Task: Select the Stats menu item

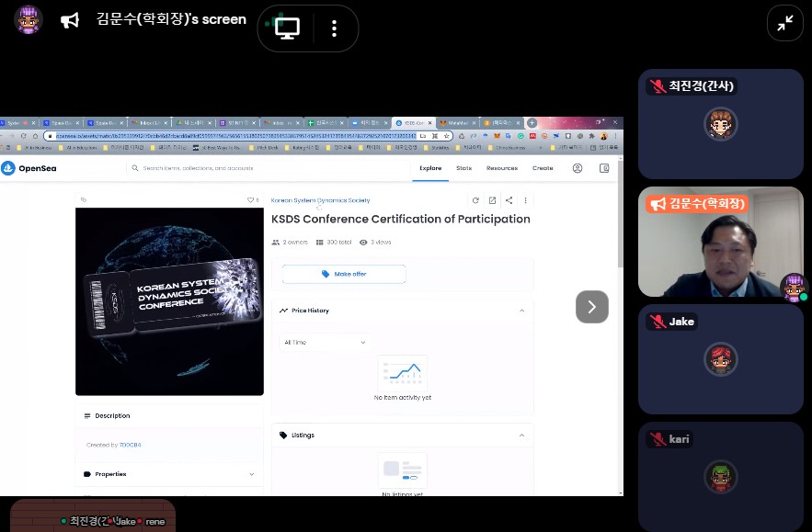Action: (x=463, y=168)
